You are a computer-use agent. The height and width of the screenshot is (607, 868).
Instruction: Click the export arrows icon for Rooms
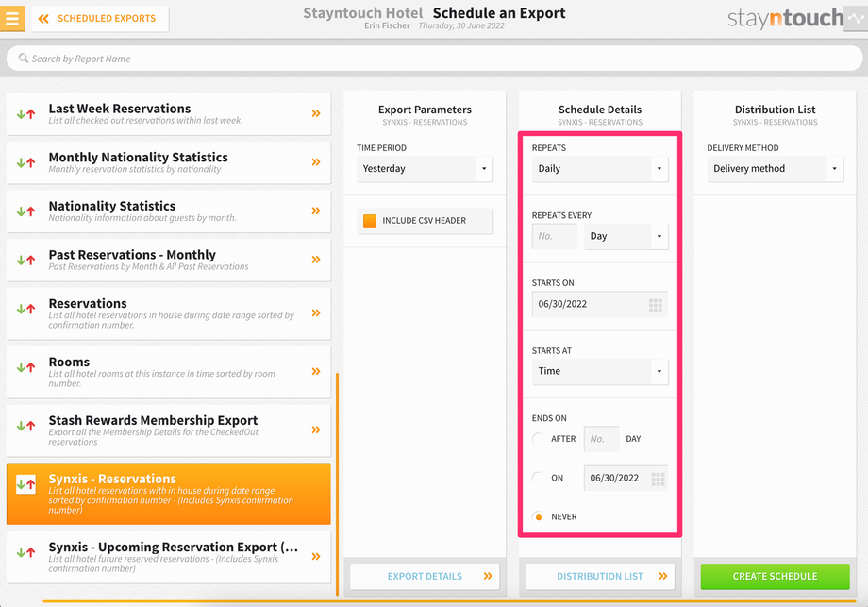[x=26, y=367]
